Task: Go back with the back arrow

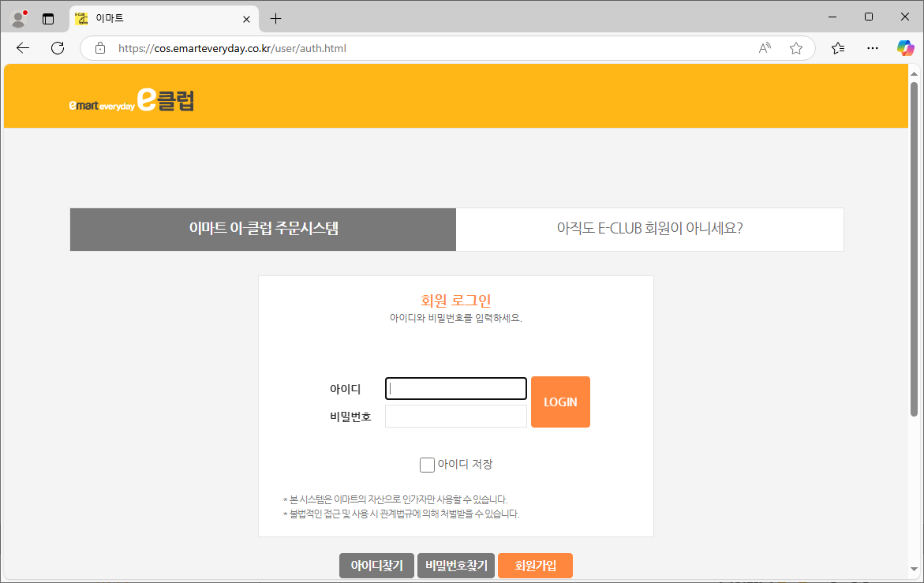Action: tap(23, 48)
